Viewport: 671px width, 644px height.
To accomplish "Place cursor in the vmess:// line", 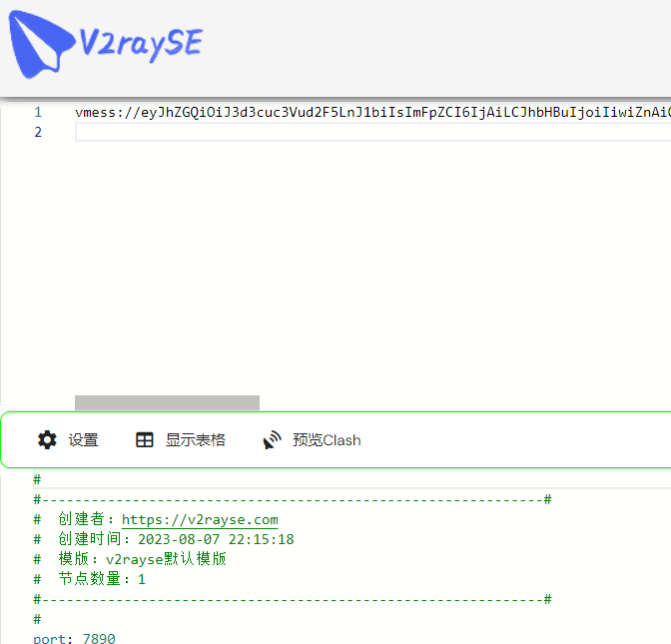I will (369, 113).
